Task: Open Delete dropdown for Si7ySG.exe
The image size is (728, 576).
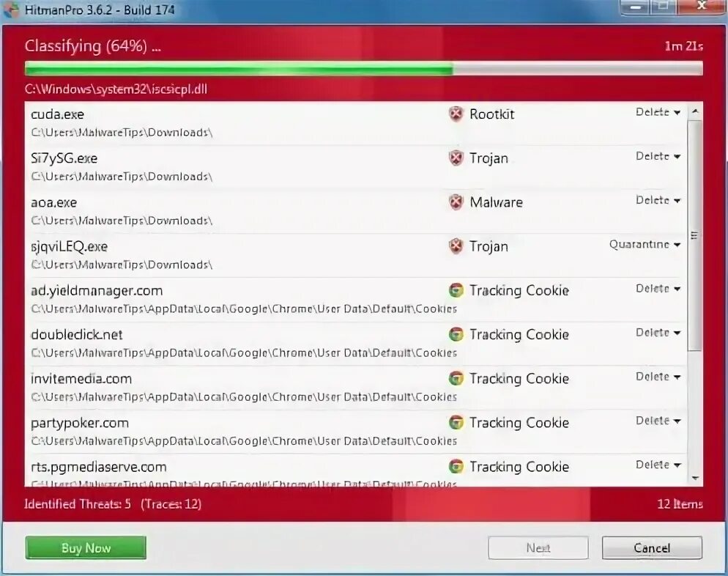Action: 658,157
